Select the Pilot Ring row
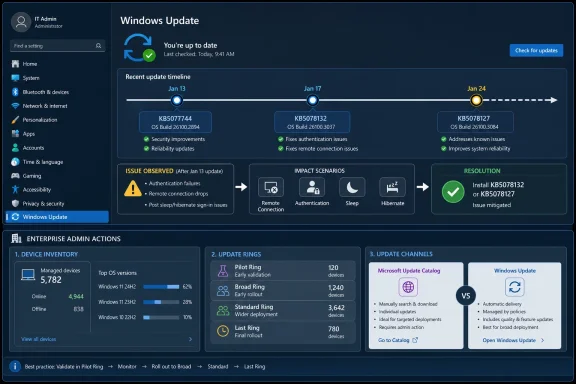Image resolution: width=576 pixels, height=384 pixels. 283,271
